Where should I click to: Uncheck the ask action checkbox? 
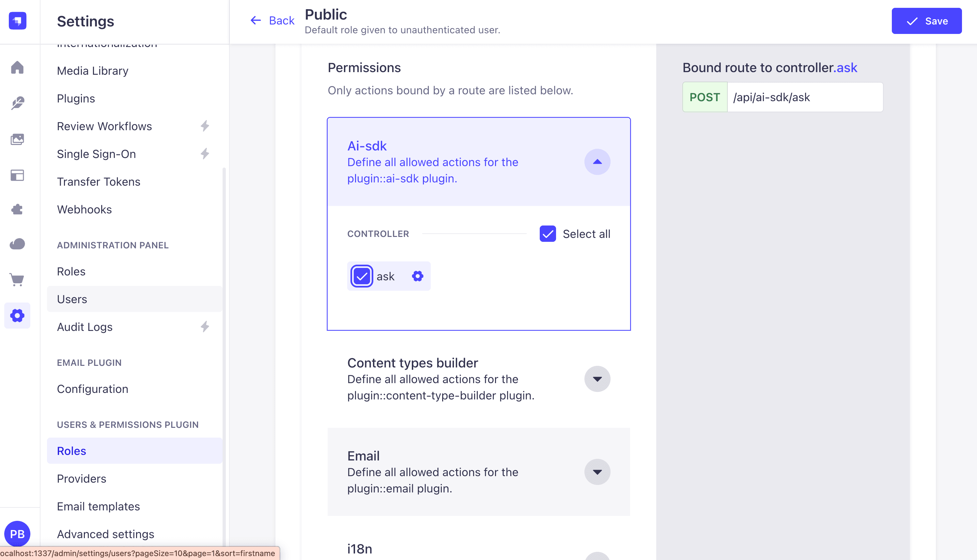point(362,276)
